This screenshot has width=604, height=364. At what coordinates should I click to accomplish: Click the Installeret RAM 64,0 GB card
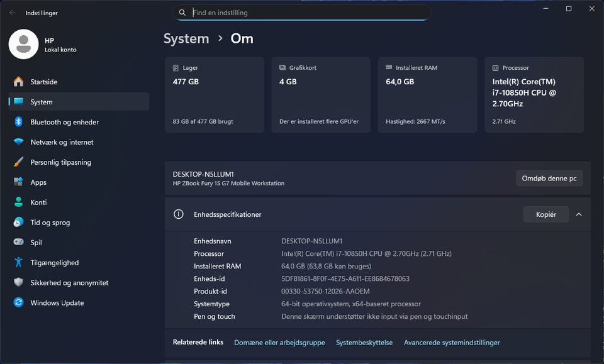coord(428,95)
